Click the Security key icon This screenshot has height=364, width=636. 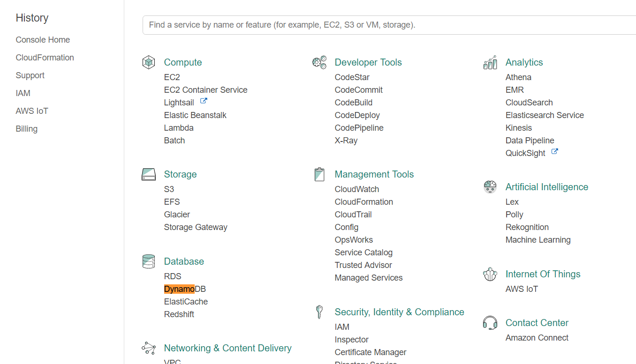tap(319, 312)
